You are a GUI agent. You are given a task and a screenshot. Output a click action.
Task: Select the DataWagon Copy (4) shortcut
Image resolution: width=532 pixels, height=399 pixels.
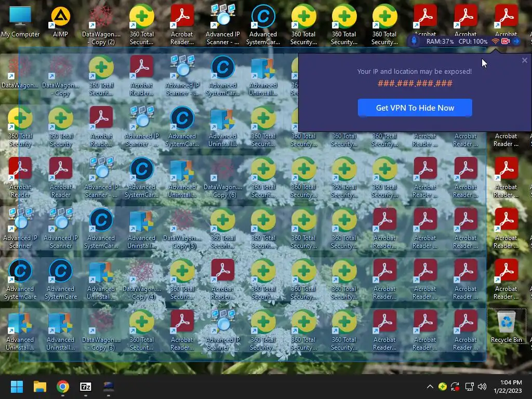coord(141,280)
